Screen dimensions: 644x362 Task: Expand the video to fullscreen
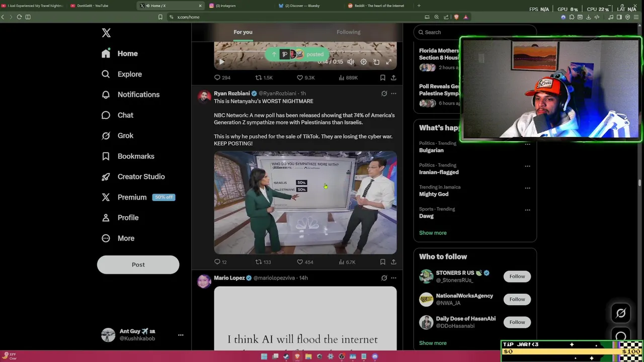389,62
